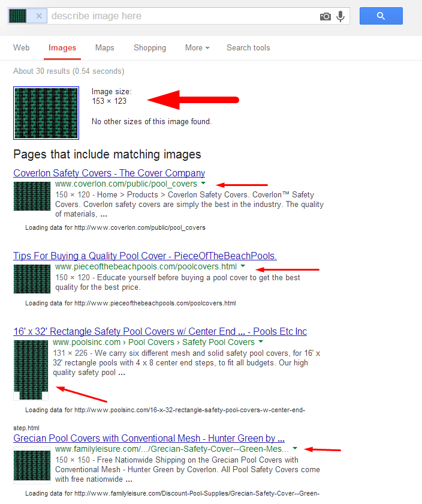Open the Maps tab
The height and width of the screenshot is (504, 422).
point(105,47)
